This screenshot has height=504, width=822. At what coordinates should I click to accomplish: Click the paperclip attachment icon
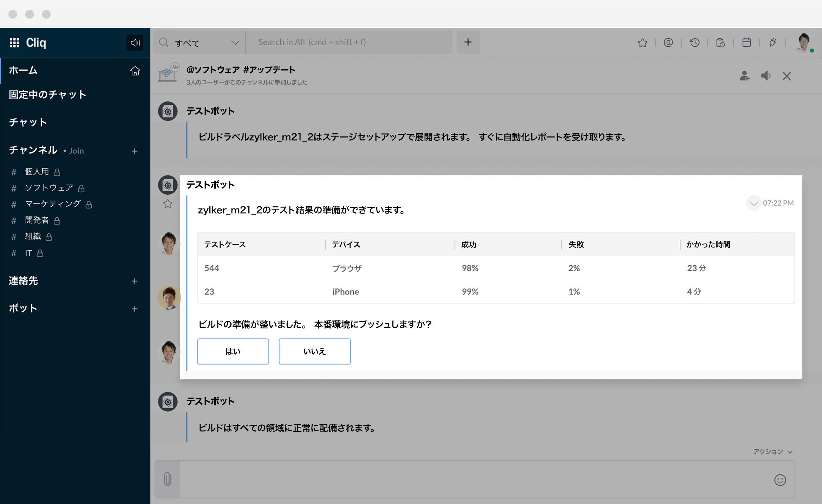click(x=168, y=479)
